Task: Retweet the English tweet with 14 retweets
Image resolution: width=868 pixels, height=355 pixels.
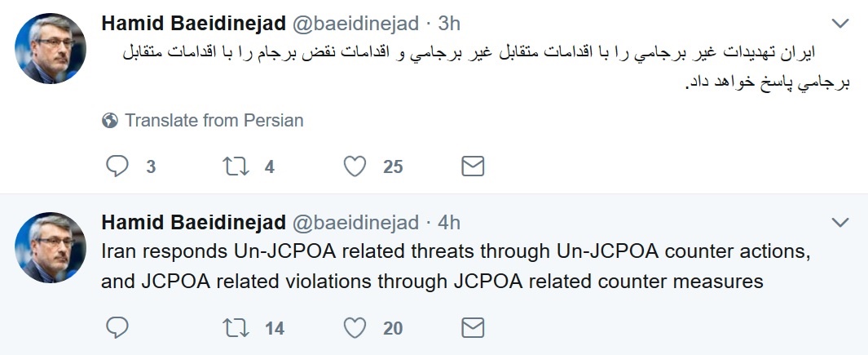Action: 236,328
